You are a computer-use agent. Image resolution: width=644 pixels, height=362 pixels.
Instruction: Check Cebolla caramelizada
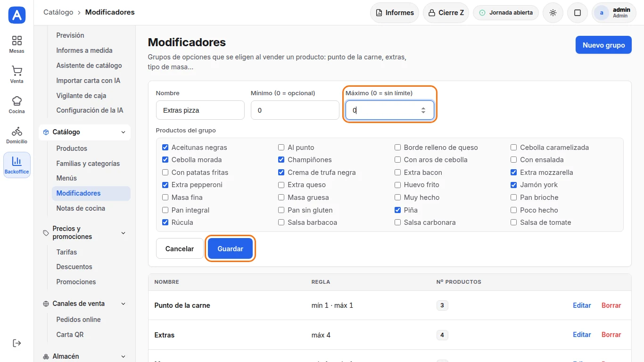[x=513, y=148]
